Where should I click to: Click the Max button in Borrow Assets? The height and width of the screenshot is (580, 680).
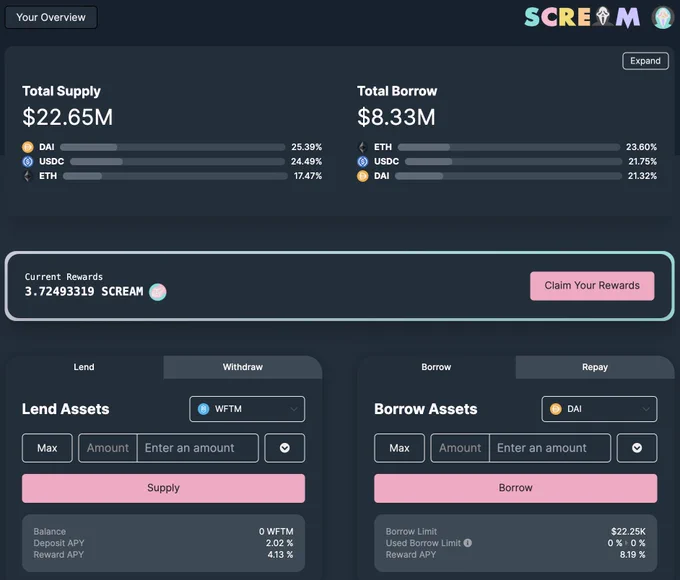[x=399, y=448]
